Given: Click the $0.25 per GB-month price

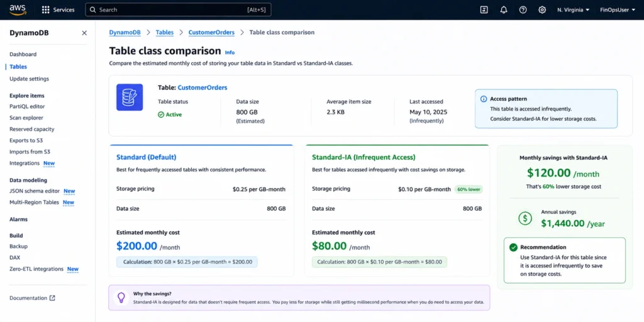Looking at the screenshot, I should 258,189.
